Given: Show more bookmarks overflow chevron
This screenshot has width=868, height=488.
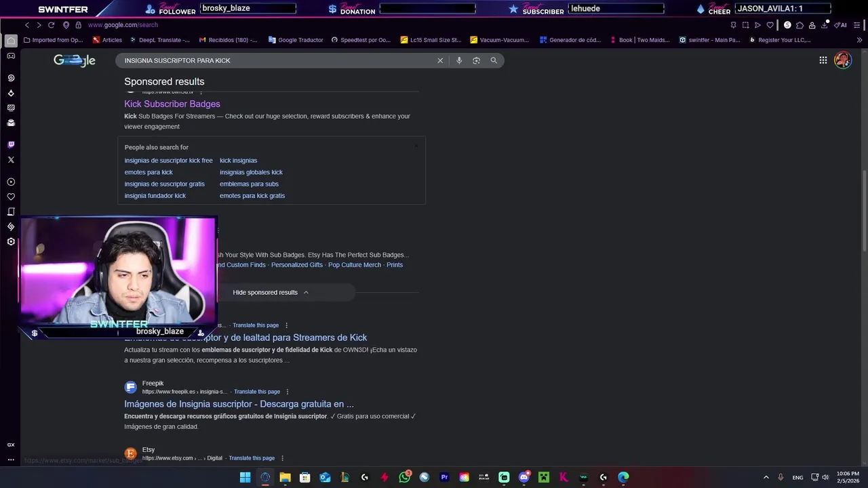Looking at the screenshot, I should (859, 40).
